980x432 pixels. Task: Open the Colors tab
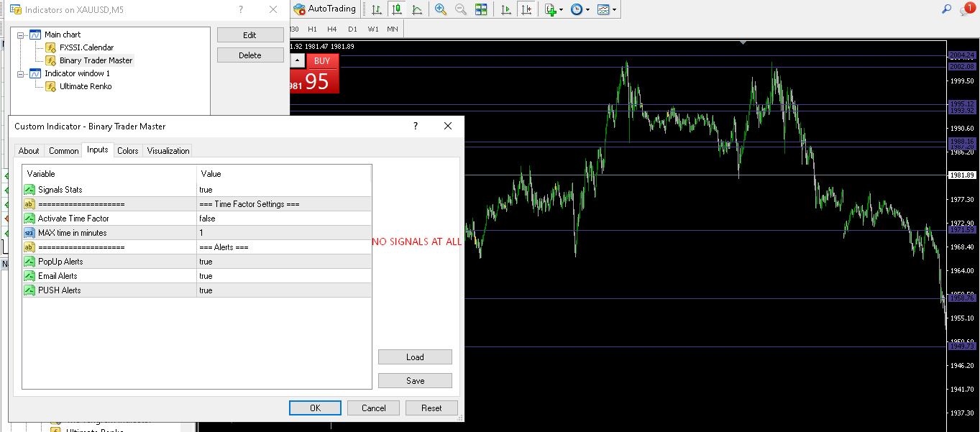point(128,150)
